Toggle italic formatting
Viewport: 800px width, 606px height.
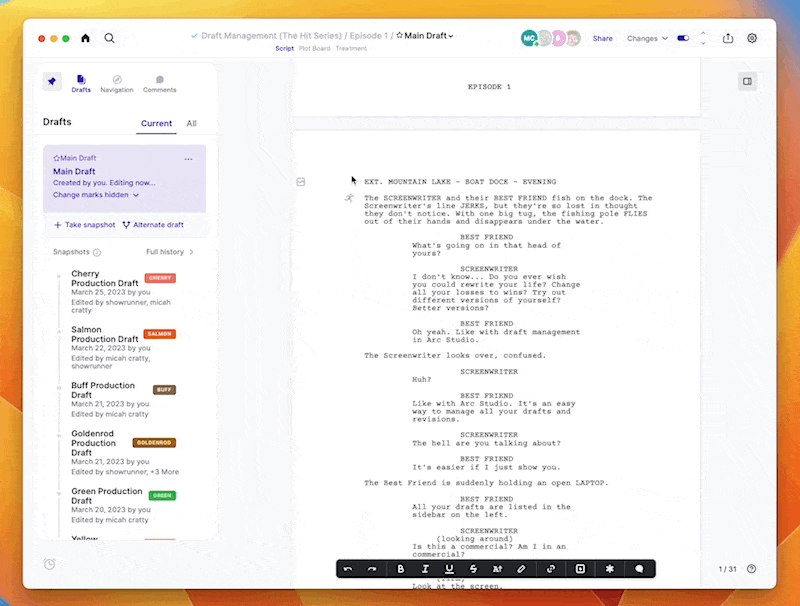coord(424,569)
